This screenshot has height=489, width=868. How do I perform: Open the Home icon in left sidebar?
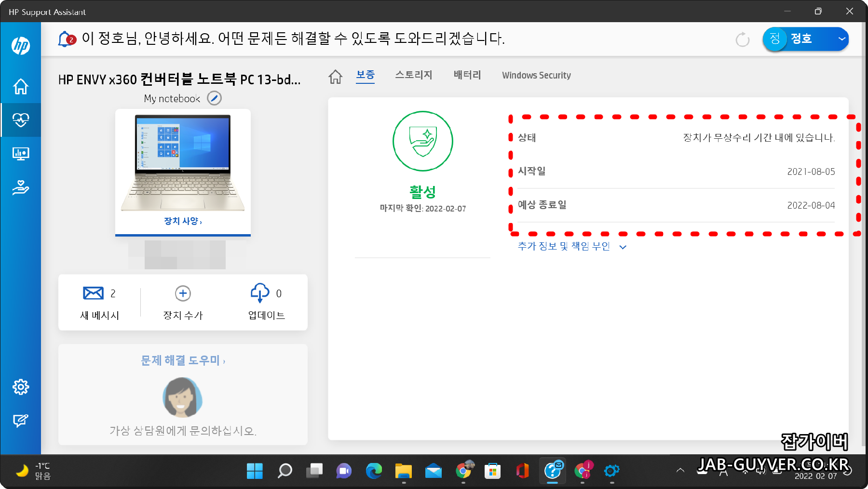(x=21, y=87)
